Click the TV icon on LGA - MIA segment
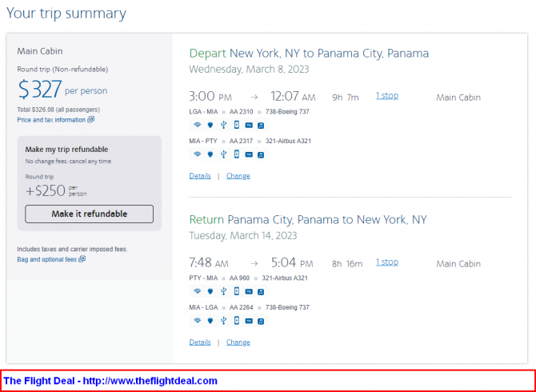 [x=249, y=126]
